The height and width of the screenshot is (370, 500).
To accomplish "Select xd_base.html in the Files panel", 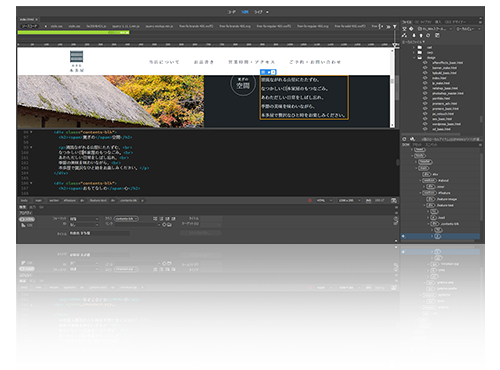I will click(441, 129).
